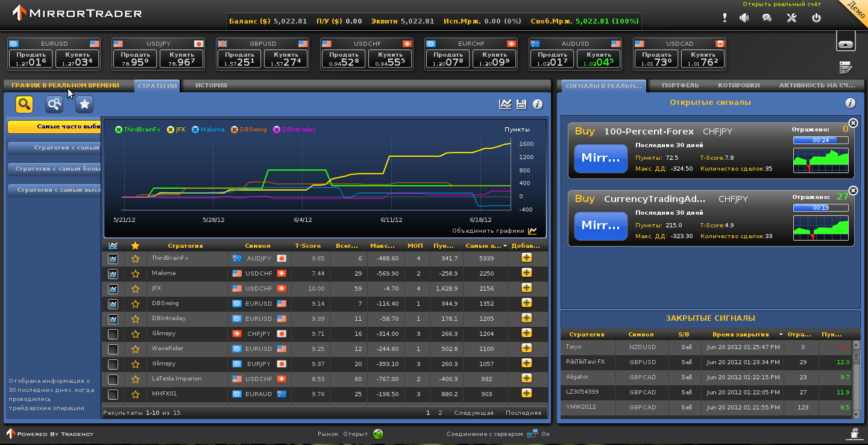Close the CurrencyTradingAd signal card
Image resolution: width=868 pixels, height=445 pixels.
[x=853, y=191]
